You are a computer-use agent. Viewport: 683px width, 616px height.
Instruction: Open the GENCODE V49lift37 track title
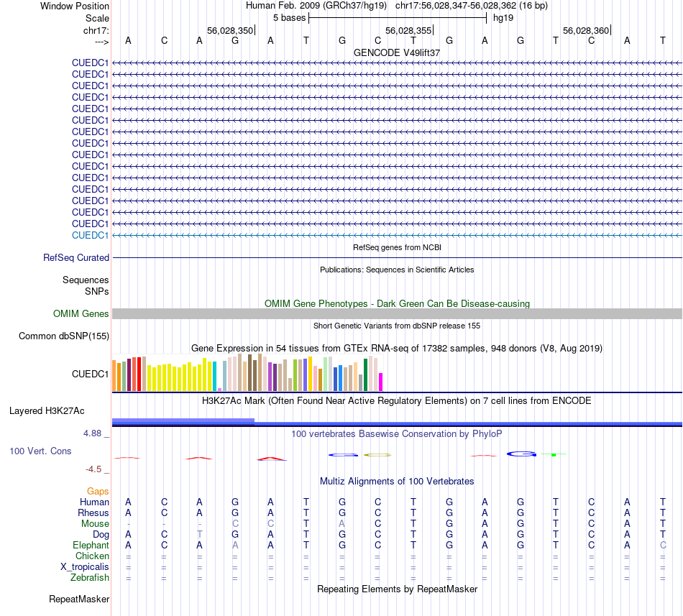pos(397,52)
